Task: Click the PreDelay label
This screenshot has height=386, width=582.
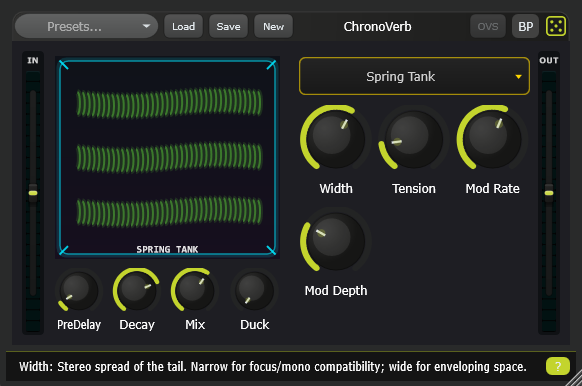Action: tap(79, 325)
